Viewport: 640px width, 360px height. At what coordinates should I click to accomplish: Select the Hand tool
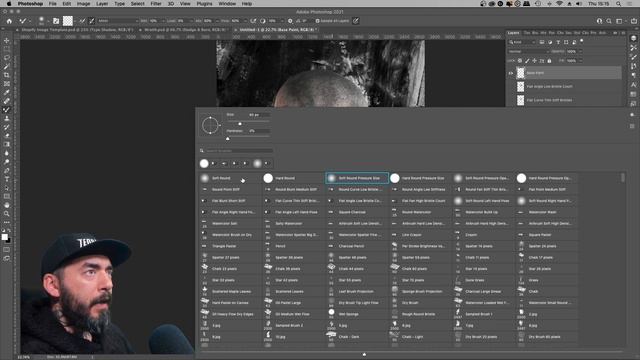[x=7, y=205]
